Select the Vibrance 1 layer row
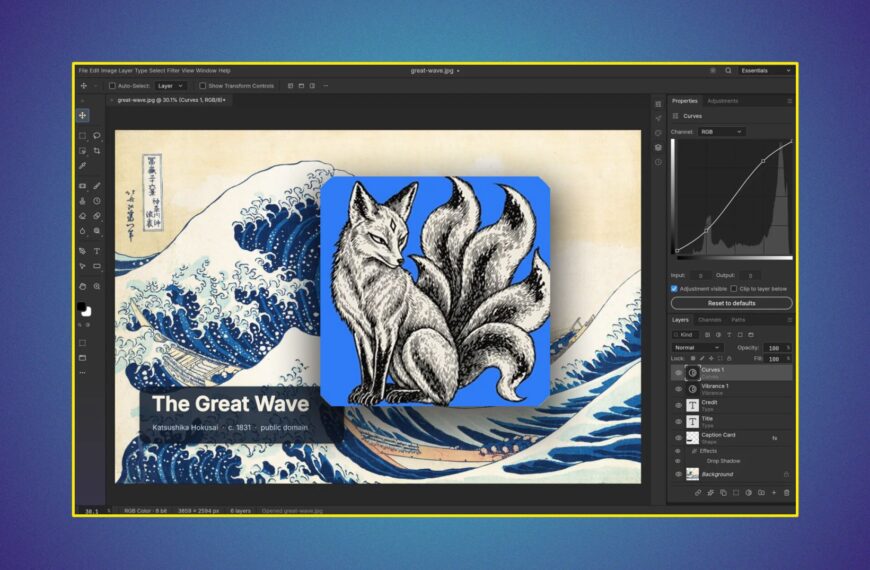Screen dimensions: 870x570 (x=731, y=389)
